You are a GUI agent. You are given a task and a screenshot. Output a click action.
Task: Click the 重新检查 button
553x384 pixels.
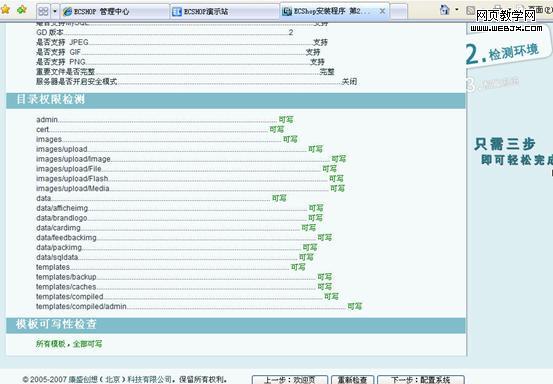tap(352, 380)
